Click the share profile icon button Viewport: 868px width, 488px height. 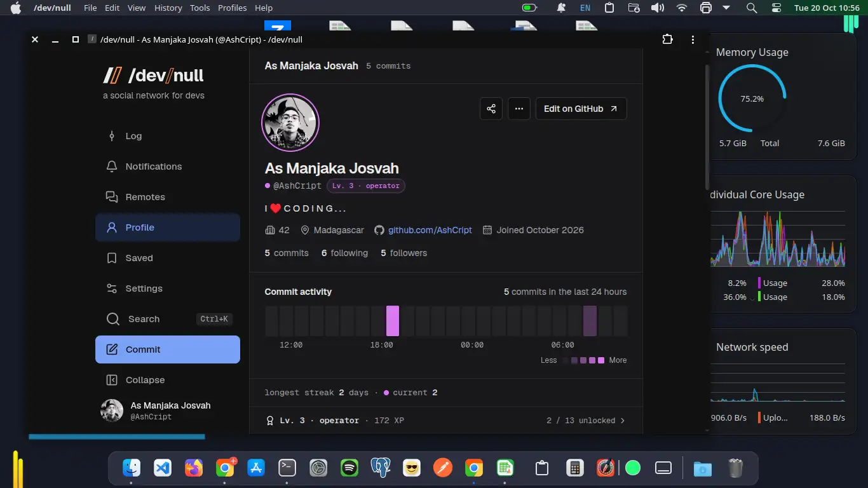point(491,109)
